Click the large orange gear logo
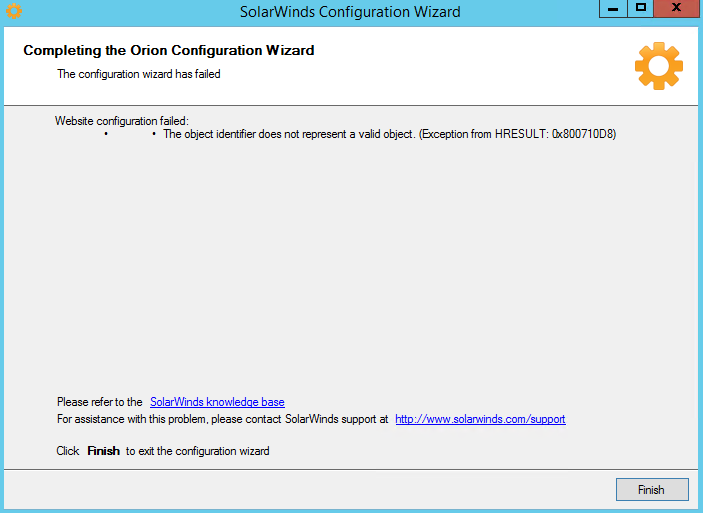 click(659, 66)
